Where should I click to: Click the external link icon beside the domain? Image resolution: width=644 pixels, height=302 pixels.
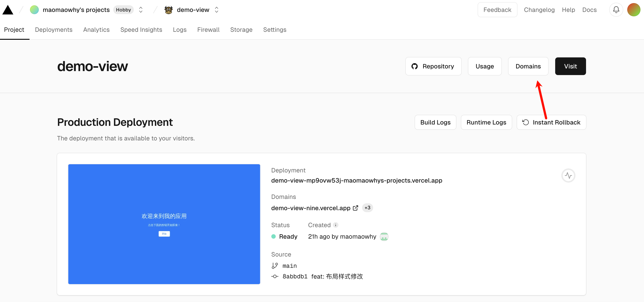(x=355, y=208)
